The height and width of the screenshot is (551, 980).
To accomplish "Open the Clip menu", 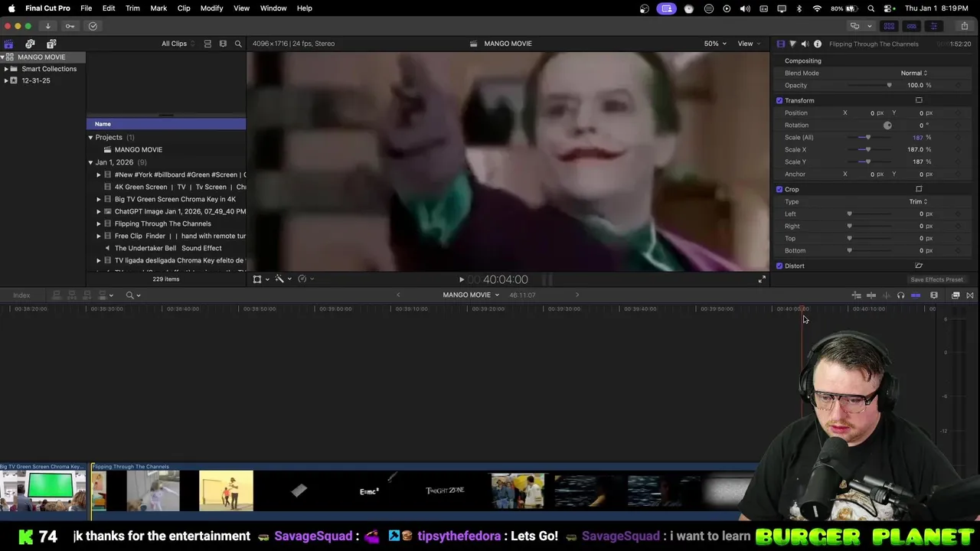I will pos(184,8).
